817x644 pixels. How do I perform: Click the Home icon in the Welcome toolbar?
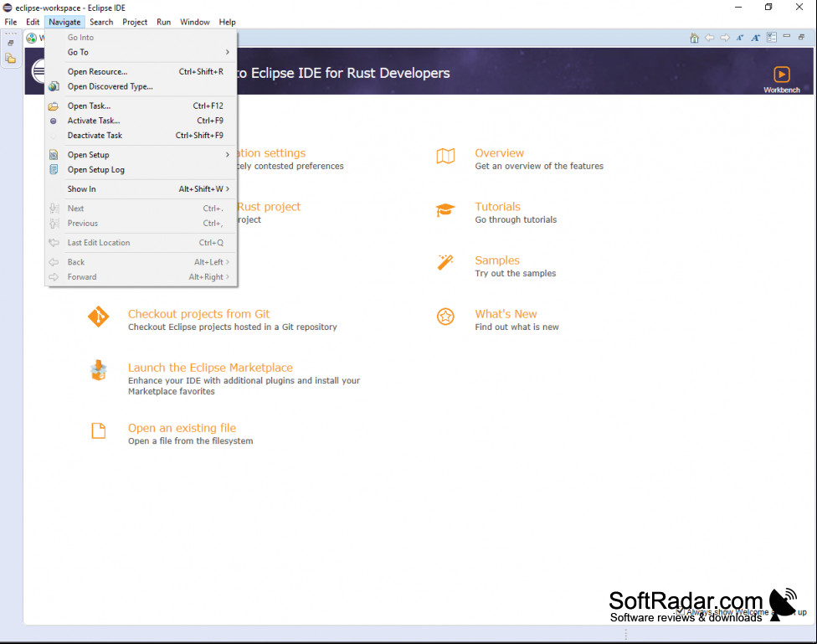[x=694, y=38]
